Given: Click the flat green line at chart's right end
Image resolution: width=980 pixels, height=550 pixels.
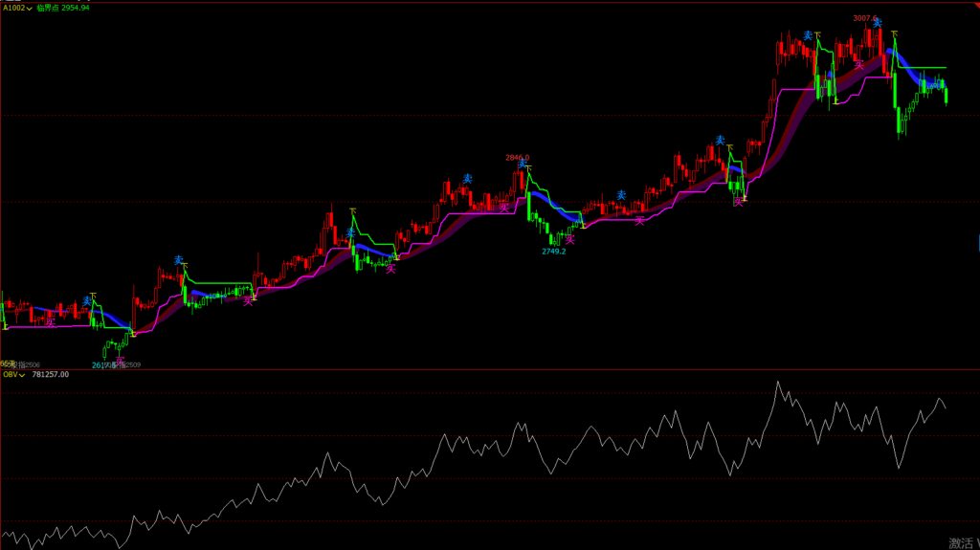Looking at the screenshot, I should (928, 69).
